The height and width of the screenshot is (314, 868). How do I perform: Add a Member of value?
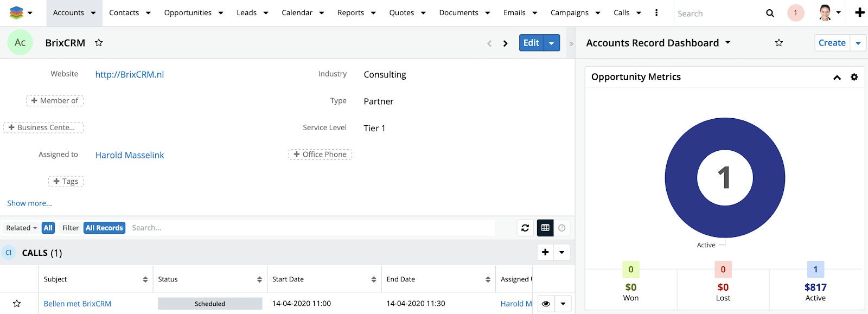tap(55, 101)
